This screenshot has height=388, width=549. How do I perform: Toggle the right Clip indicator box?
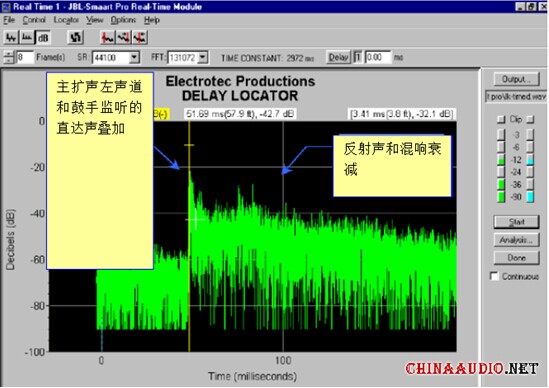click(530, 119)
